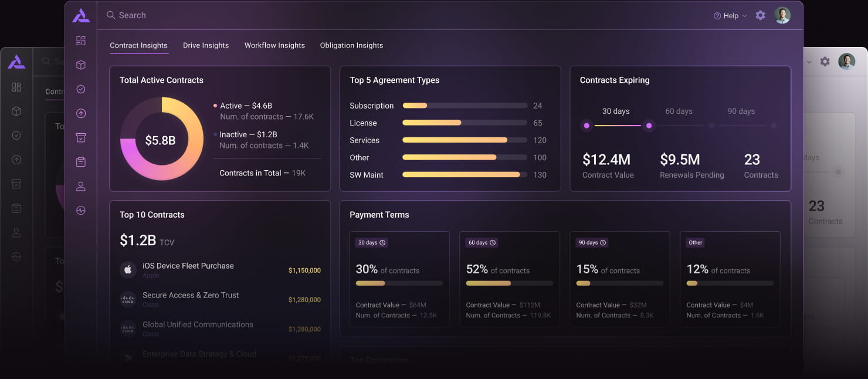This screenshot has width=868, height=379.
Task: Select the archive box sidebar icon
Action: tap(81, 138)
